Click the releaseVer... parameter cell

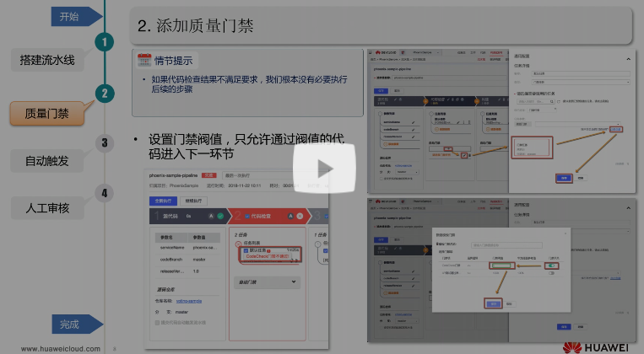click(172, 271)
